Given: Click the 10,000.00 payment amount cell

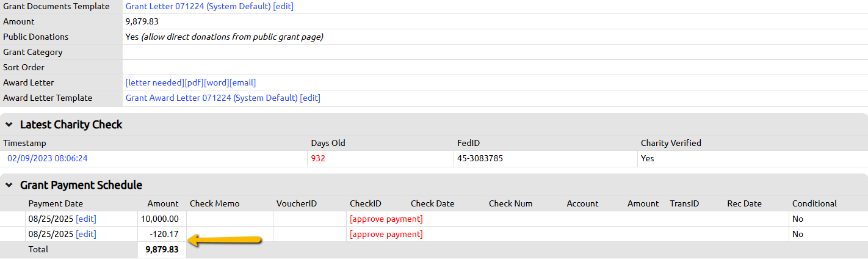Looking at the screenshot, I should 162,219.
